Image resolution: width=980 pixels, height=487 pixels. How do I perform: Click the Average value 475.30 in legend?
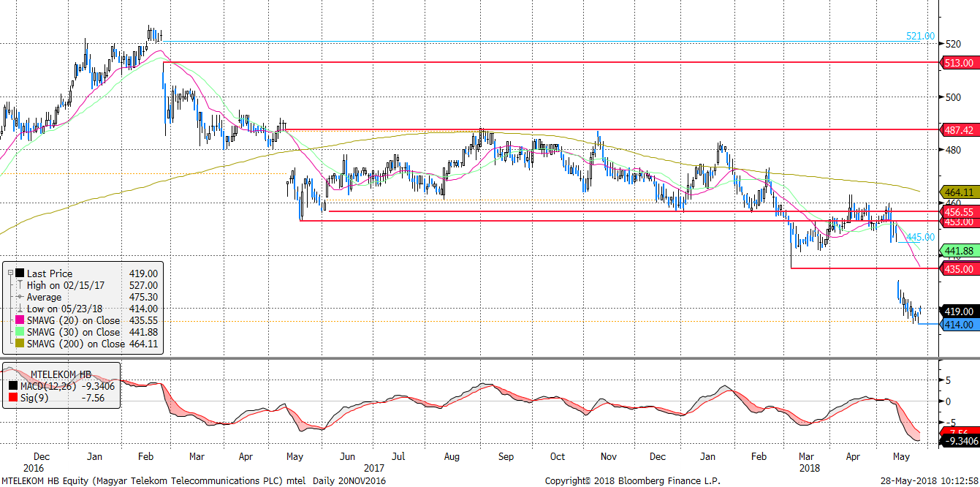click(143, 297)
